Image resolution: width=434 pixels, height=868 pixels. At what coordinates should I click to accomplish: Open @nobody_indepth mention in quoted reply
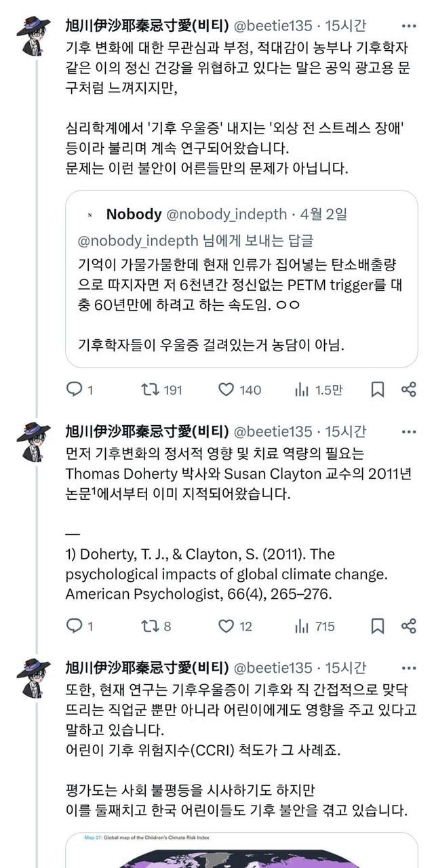(138, 241)
